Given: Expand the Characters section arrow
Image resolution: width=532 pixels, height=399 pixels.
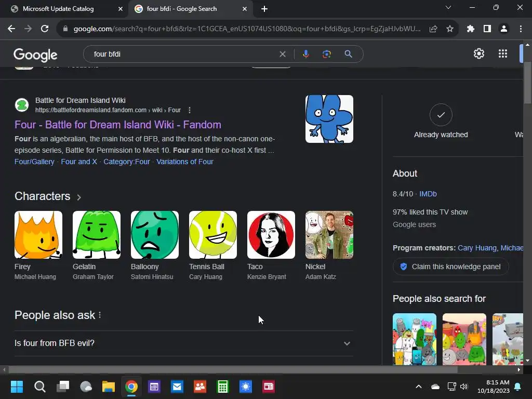Looking at the screenshot, I should (79, 197).
